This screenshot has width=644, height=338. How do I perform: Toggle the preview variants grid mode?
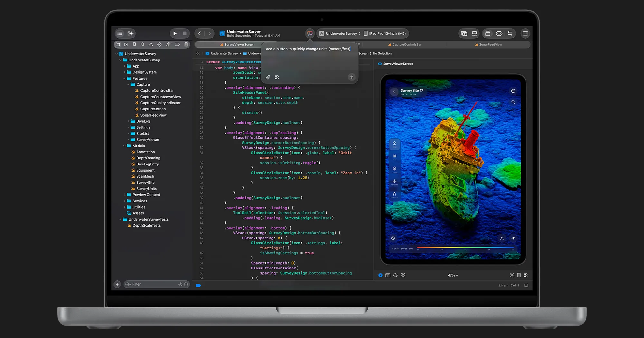403,275
